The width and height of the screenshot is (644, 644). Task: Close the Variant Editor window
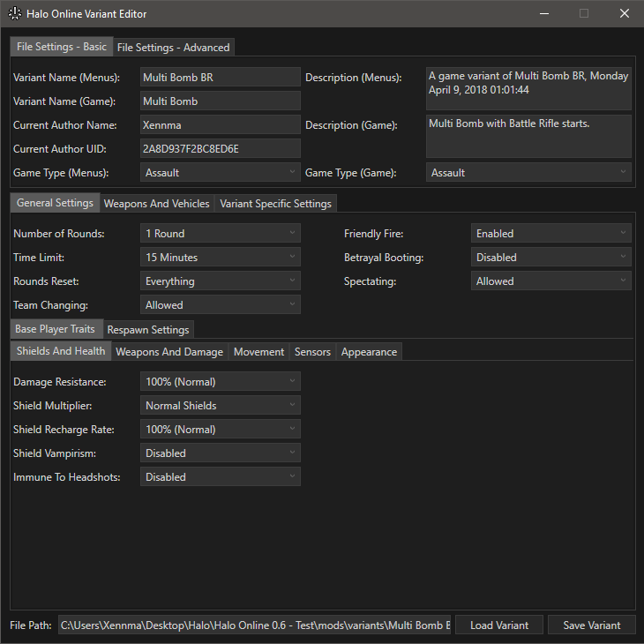(x=625, y=13)
